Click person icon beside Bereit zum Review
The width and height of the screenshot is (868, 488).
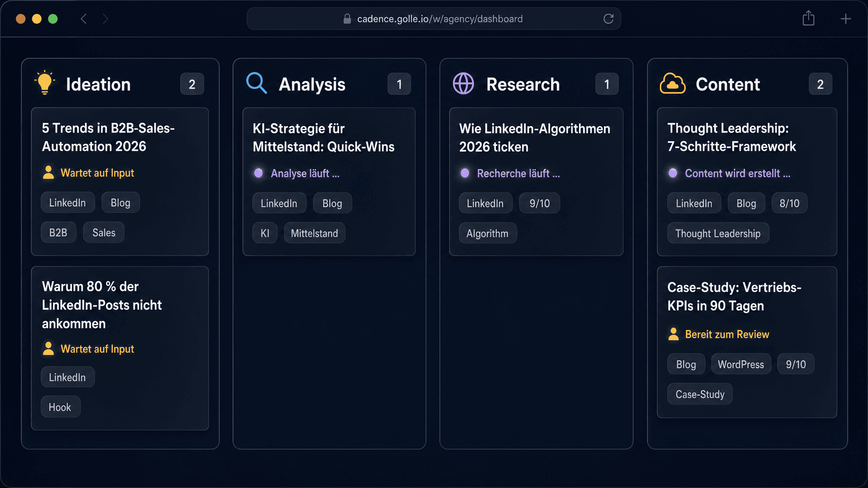(673, 334)
